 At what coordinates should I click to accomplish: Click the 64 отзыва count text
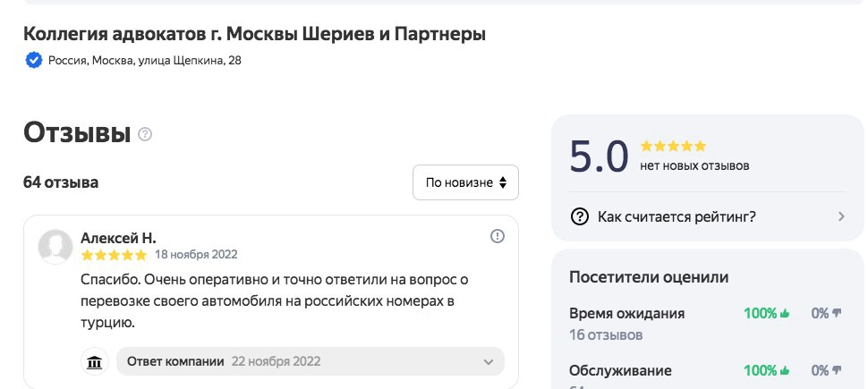[x=61, y=182]
